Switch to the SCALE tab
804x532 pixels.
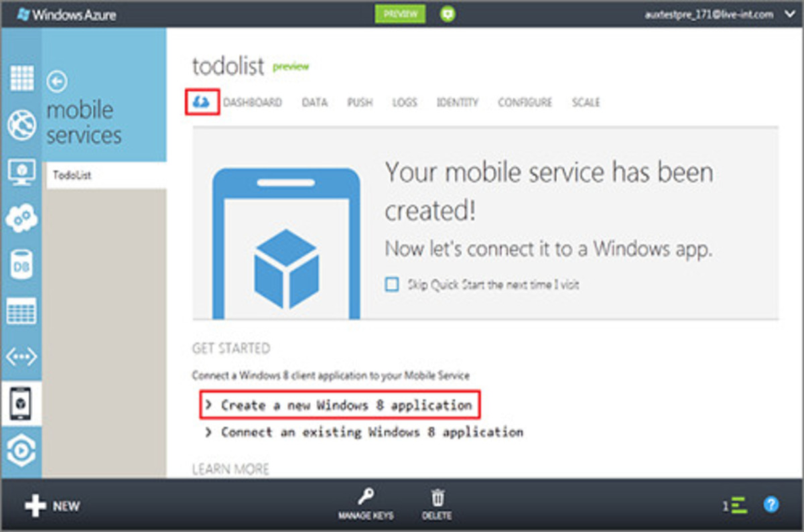586,103
